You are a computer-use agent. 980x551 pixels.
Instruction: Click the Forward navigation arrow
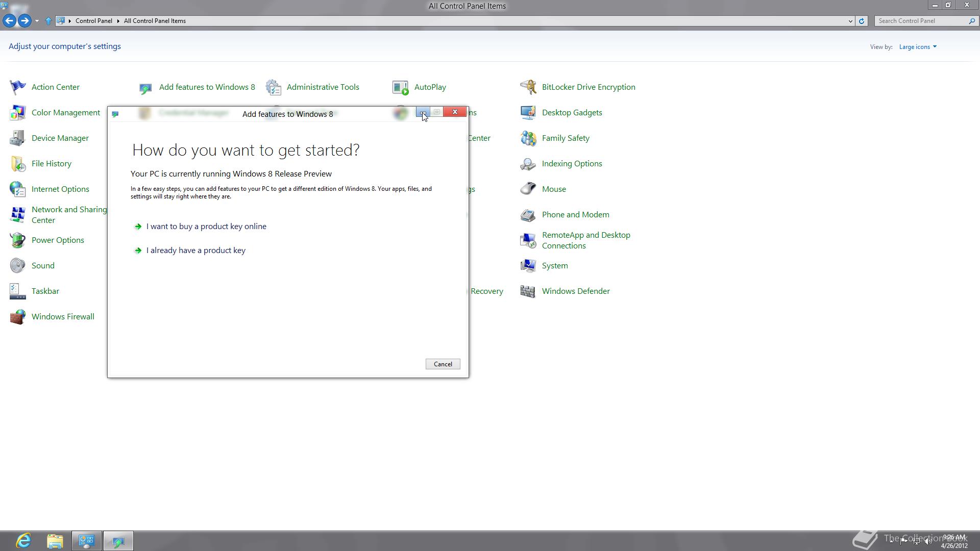pos(24,21)
